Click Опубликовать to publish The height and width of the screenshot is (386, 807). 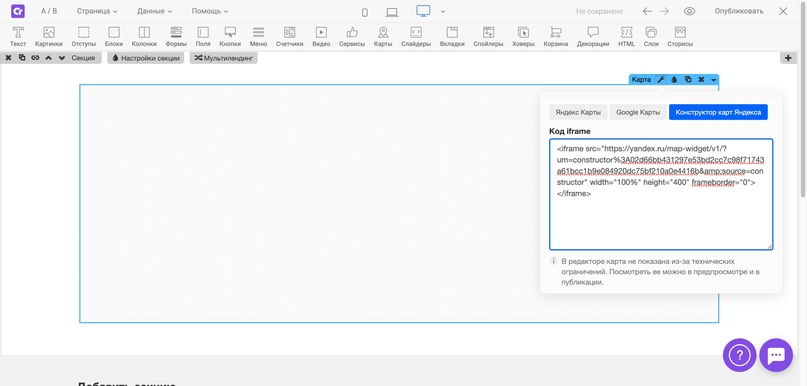739,11
